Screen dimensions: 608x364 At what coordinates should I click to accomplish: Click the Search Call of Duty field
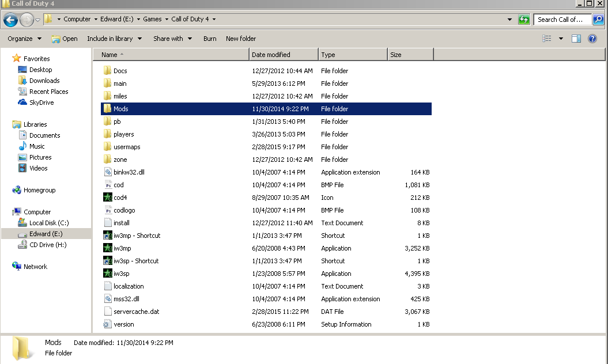click(x=561, y=20)
